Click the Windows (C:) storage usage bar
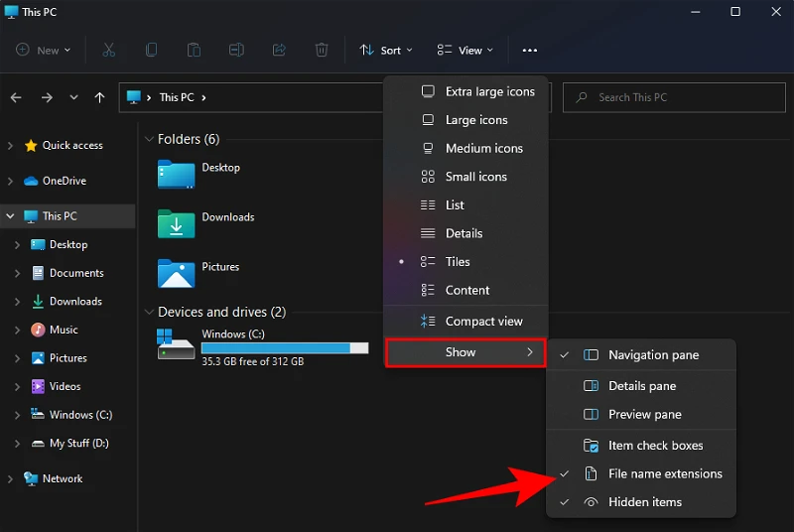Viewport: 794px width, 532px height. pyautogui.click(x=285, y=347)
